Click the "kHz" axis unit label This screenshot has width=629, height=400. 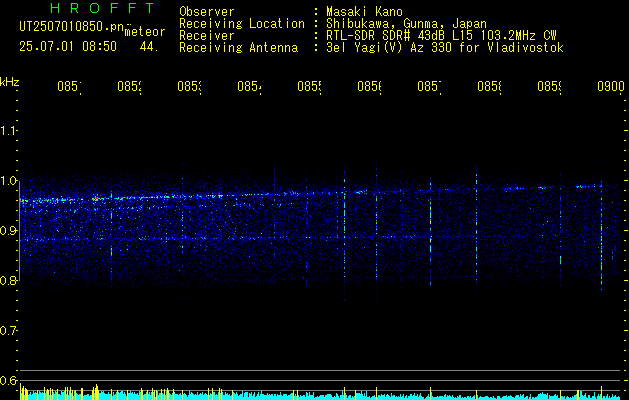[10, 83]
